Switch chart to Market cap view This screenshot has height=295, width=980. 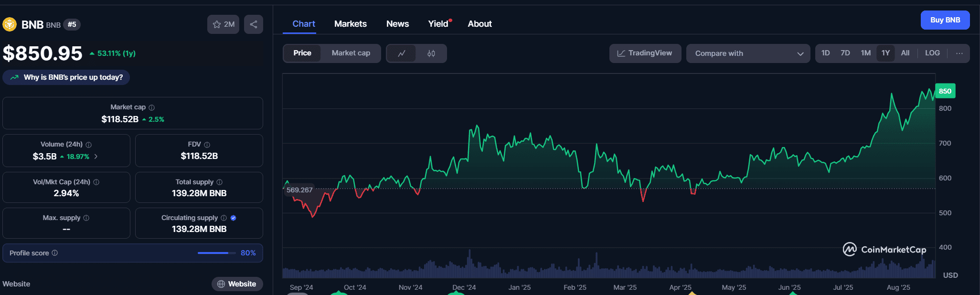[x=351, y=53]
